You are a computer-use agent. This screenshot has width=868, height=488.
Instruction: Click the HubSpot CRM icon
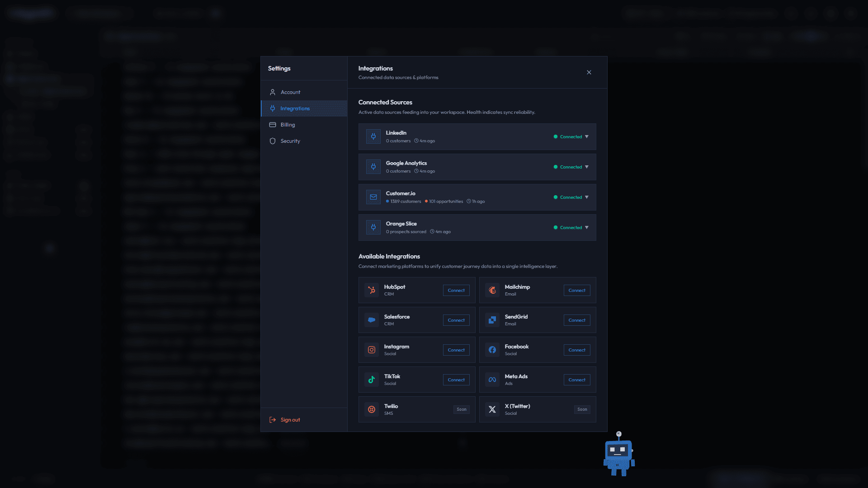pyautogui.click(x=371, y=290)
